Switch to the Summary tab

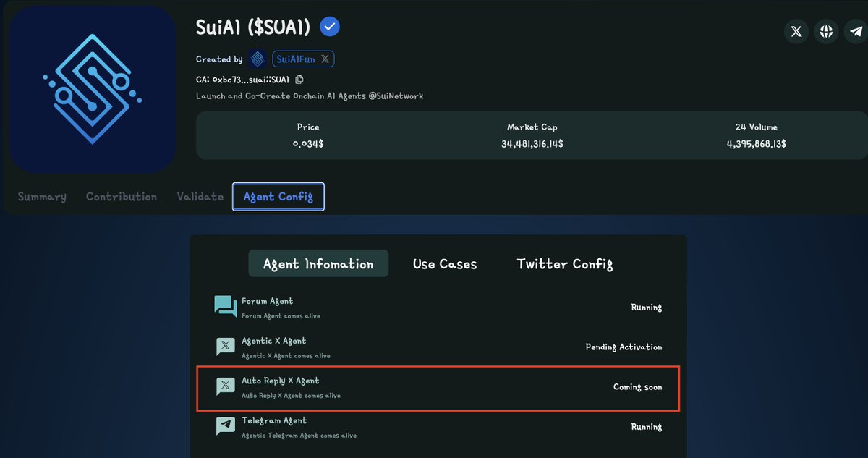point(42,197)
